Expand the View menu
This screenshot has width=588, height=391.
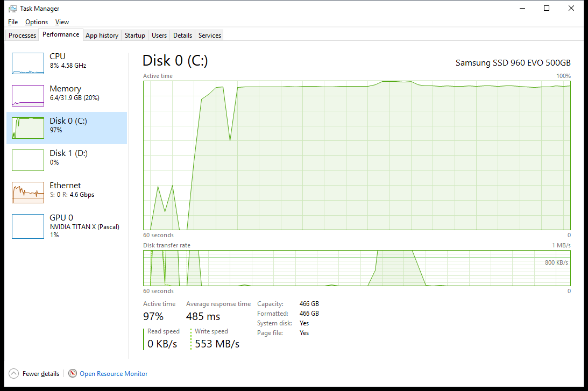[62, 22]
